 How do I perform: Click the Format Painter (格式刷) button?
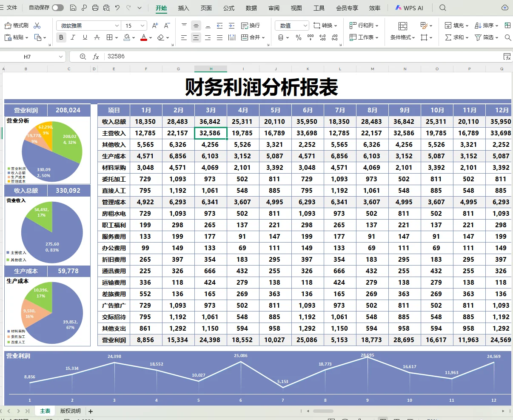17,26
